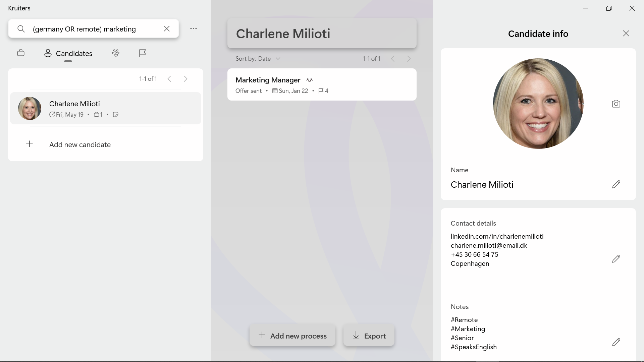
Task: Click the #Remote note tag
Action: point(464,320)
